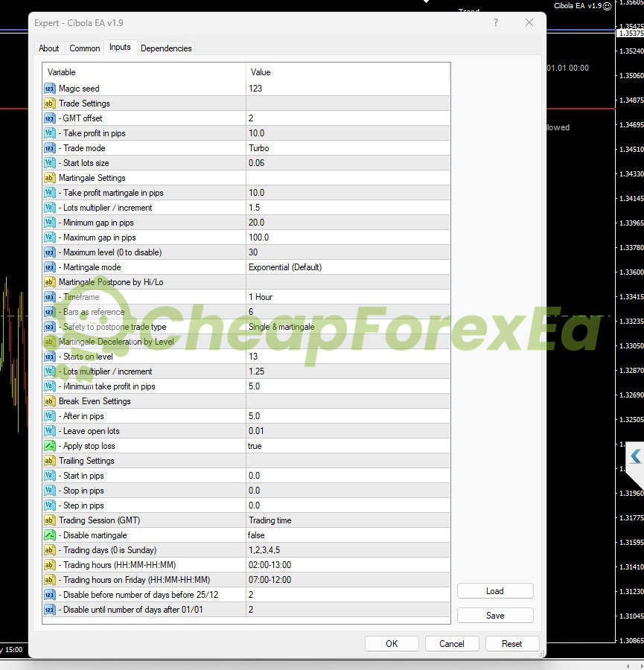This screenshot has width=644, height=670.
Task: Toggle the Apply stop loss true value
Action: tap(348, 446)
